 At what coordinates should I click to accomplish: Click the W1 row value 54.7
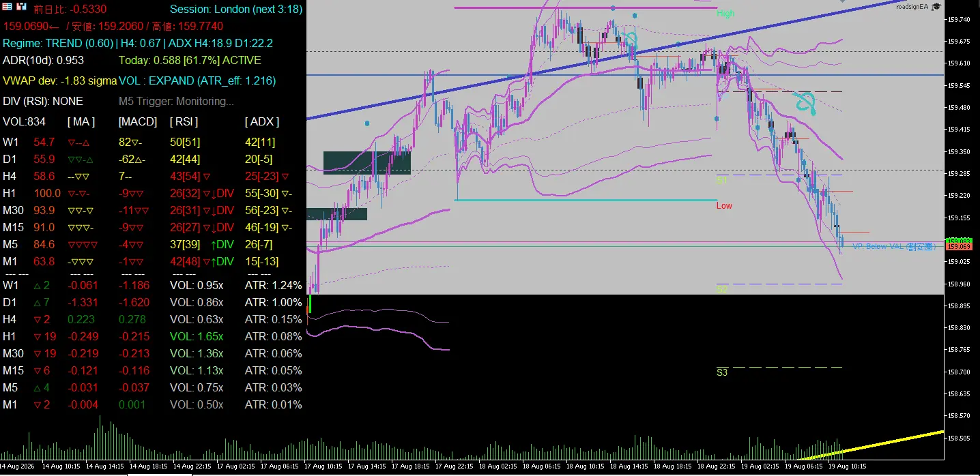pos(44,142)
